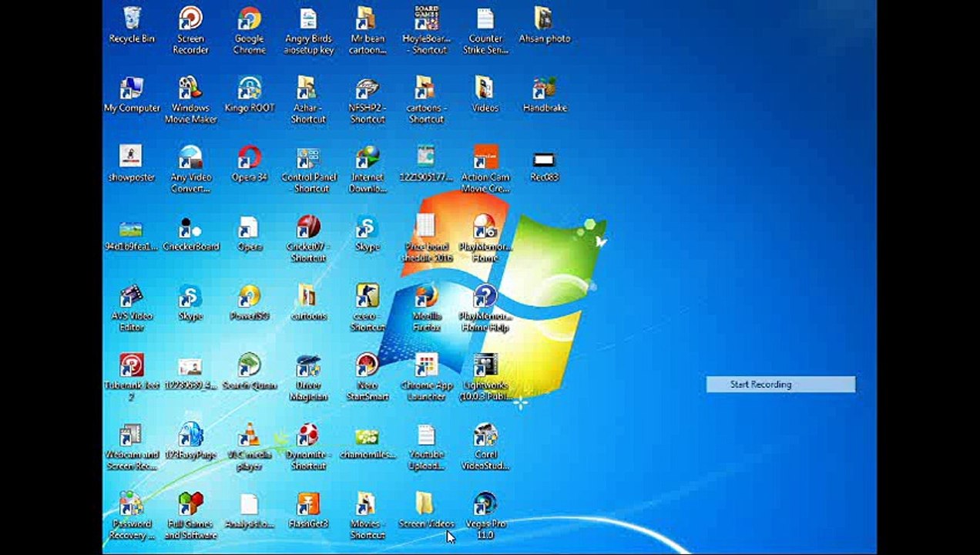Select the plain Opera shortcut beside CheckerBoard
This screenshot has height=555, width=980.
[250, 234]
